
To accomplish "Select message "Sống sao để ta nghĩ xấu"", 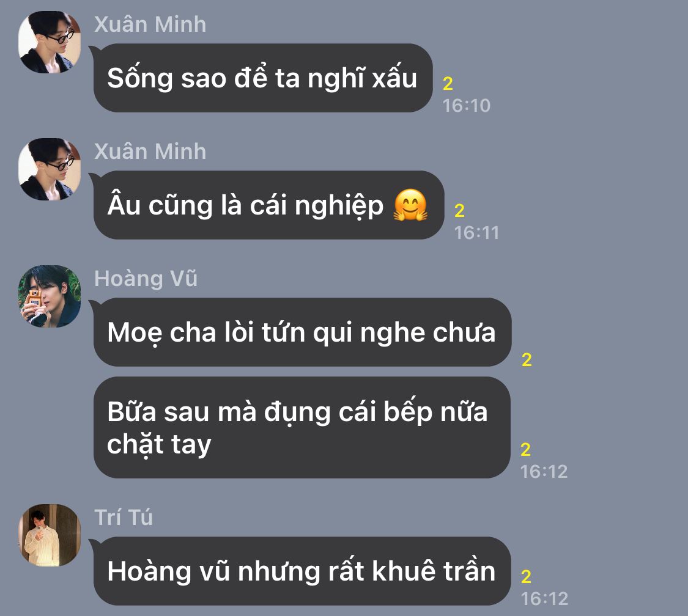I will (x=263, y=78).
